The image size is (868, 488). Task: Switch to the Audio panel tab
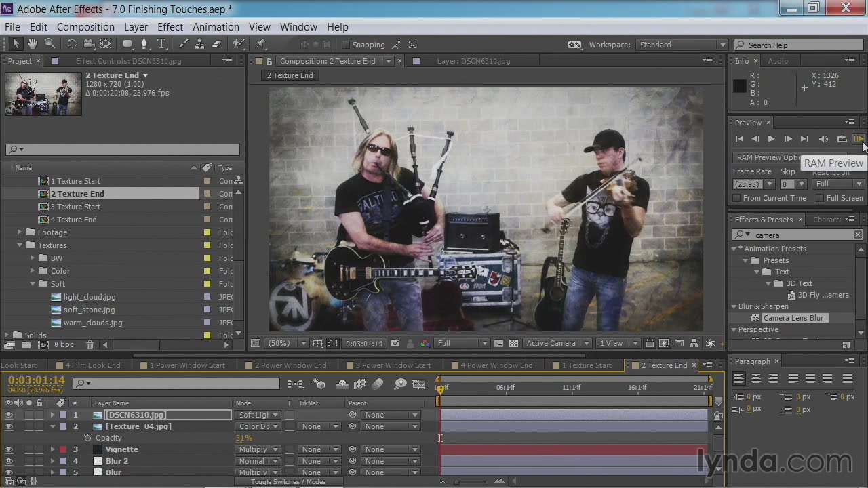tap(778, 61)
